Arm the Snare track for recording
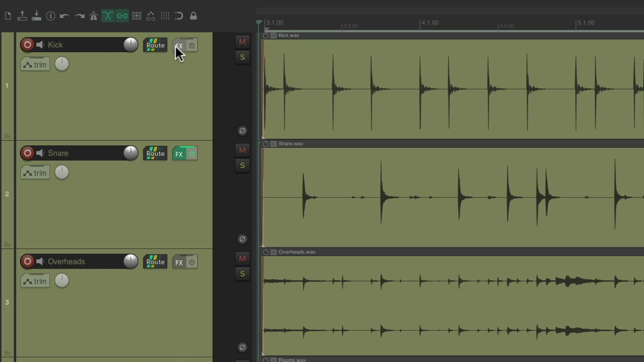 pos(27,153)
